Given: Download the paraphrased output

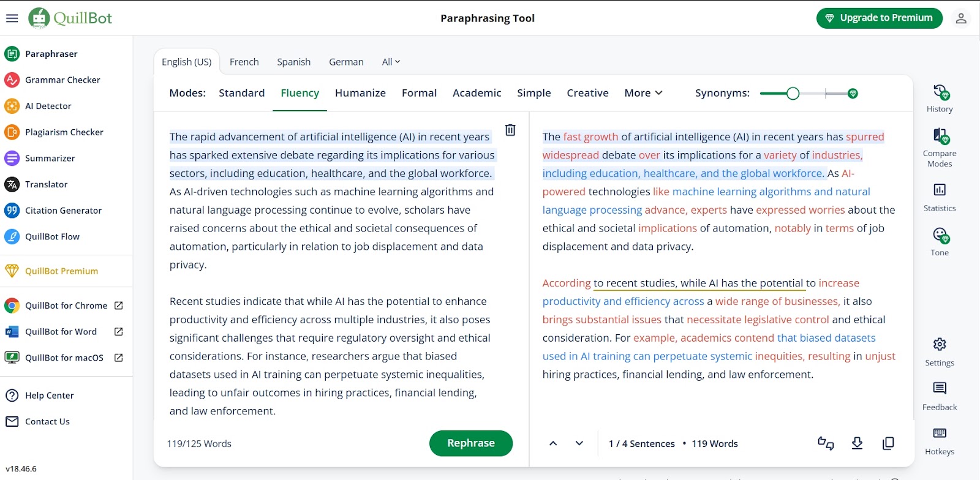Looking at the screenshot, I should (x=858, y=443).
